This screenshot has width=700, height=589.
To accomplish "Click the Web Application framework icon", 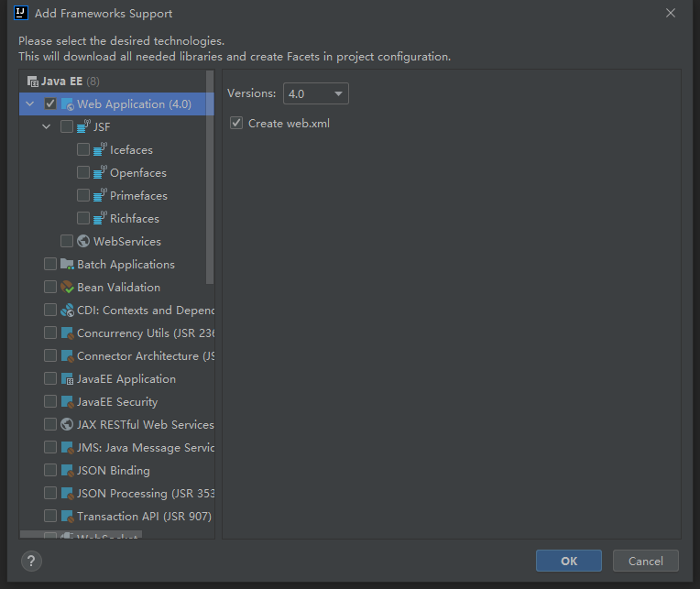I will 67,104.
